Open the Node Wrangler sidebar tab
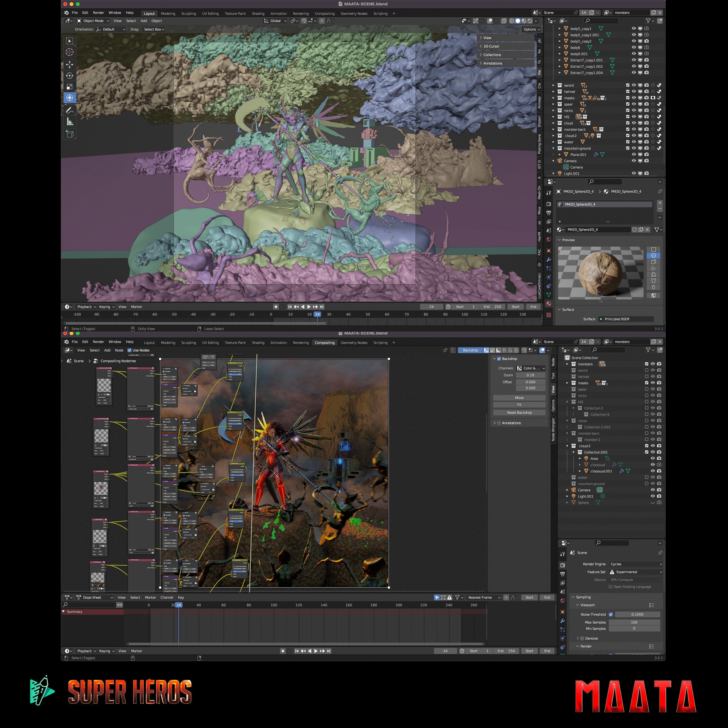The height and width of the screenshot is (728, 728). click(x=553, y=430)
